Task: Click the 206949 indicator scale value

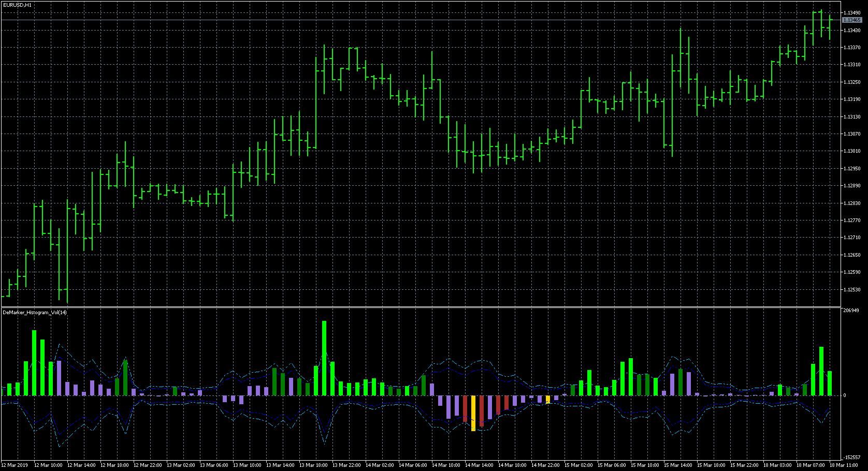Action: pyautogui.click(x=851, y=311)
